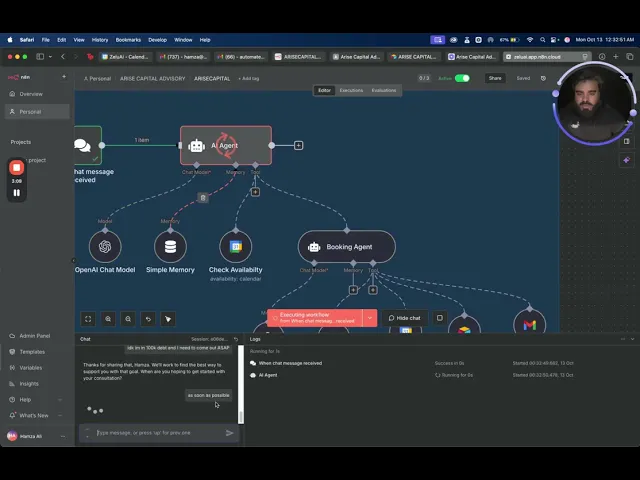640x480 pixels.
Task: Expand the Executing workflow dropdown arrow
Action: coord(370,318)
